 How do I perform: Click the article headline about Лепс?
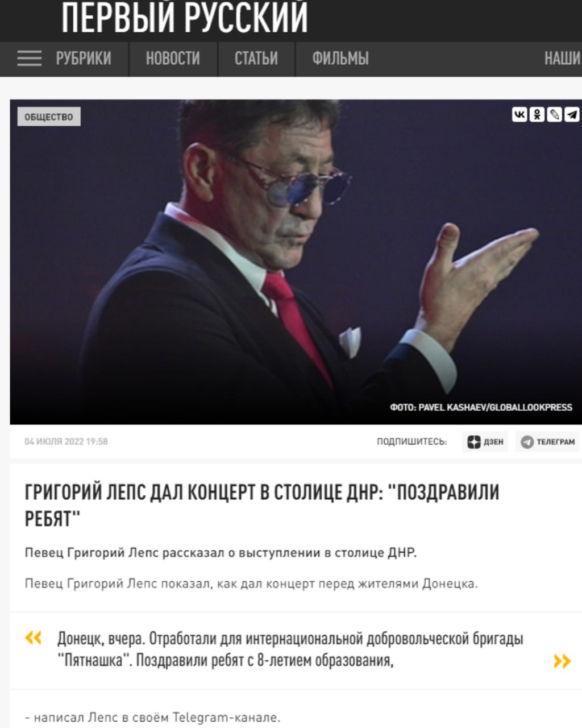click(262, 505)
